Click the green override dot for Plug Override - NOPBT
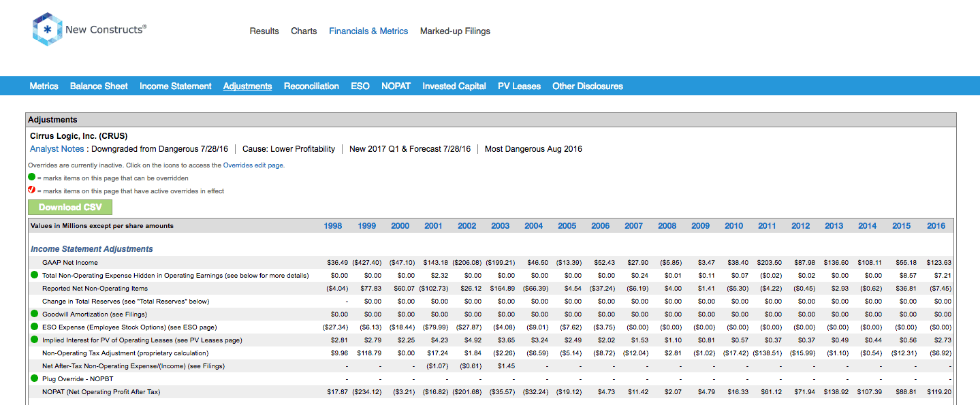 click(34, 378)
